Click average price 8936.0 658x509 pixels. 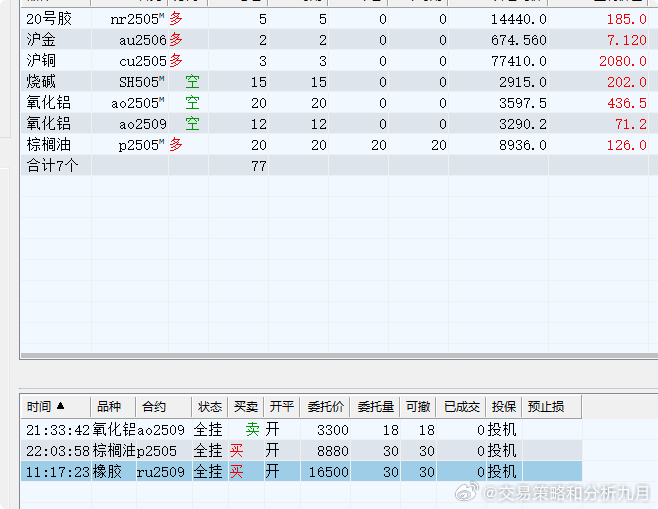(x=522, y=145)
